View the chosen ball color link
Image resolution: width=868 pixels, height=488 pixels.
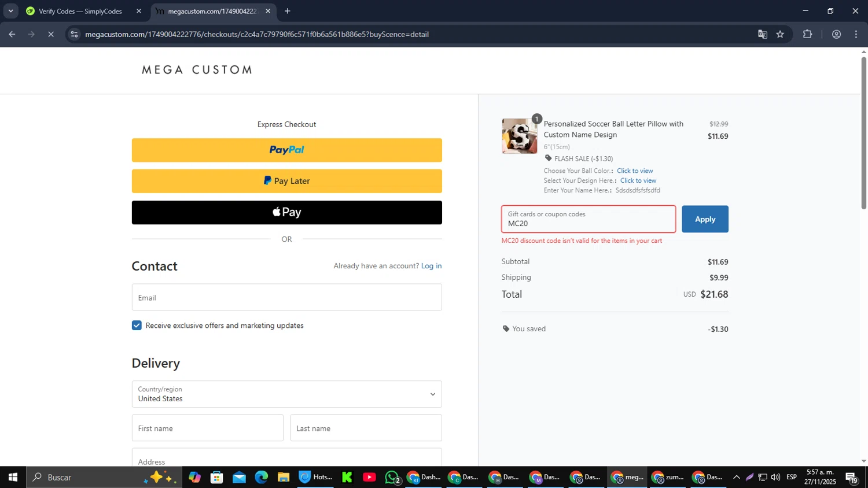pos(635,171)
